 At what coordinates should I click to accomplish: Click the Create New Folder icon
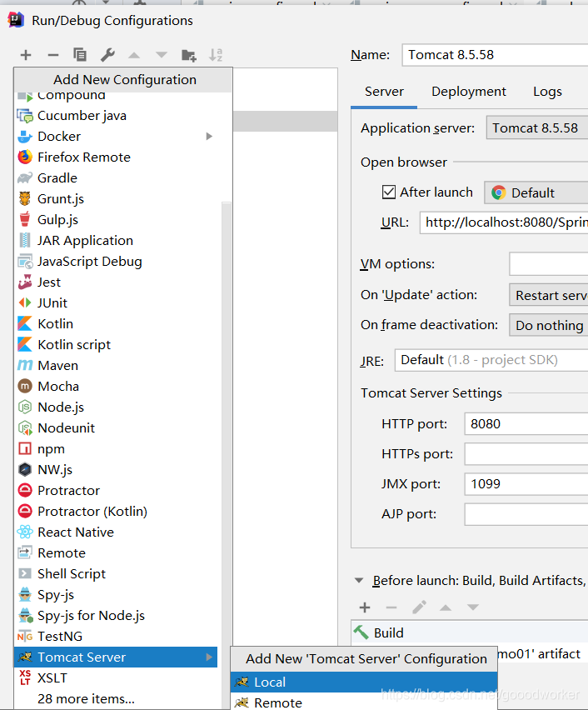[x=189, y=55]
